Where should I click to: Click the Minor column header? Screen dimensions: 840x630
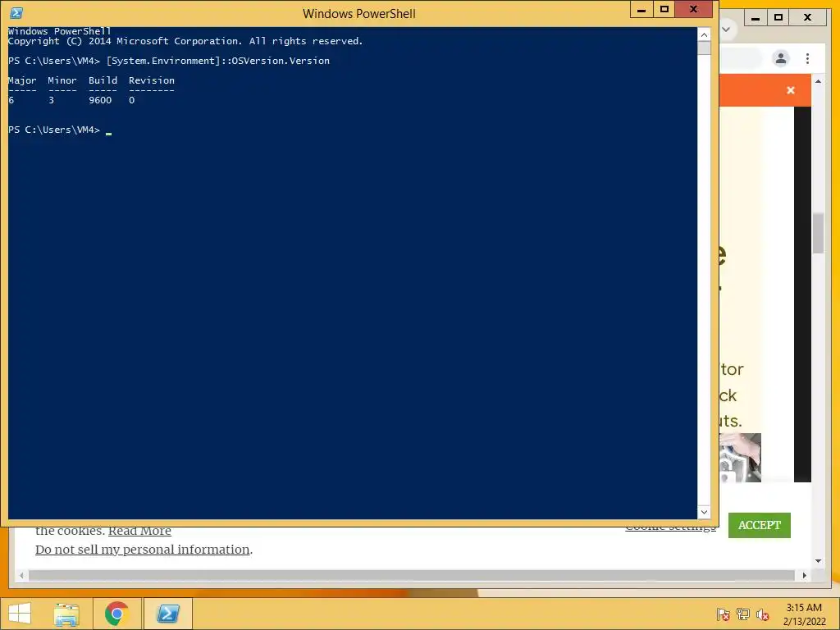pyautogui.click(x=62, y=80)
